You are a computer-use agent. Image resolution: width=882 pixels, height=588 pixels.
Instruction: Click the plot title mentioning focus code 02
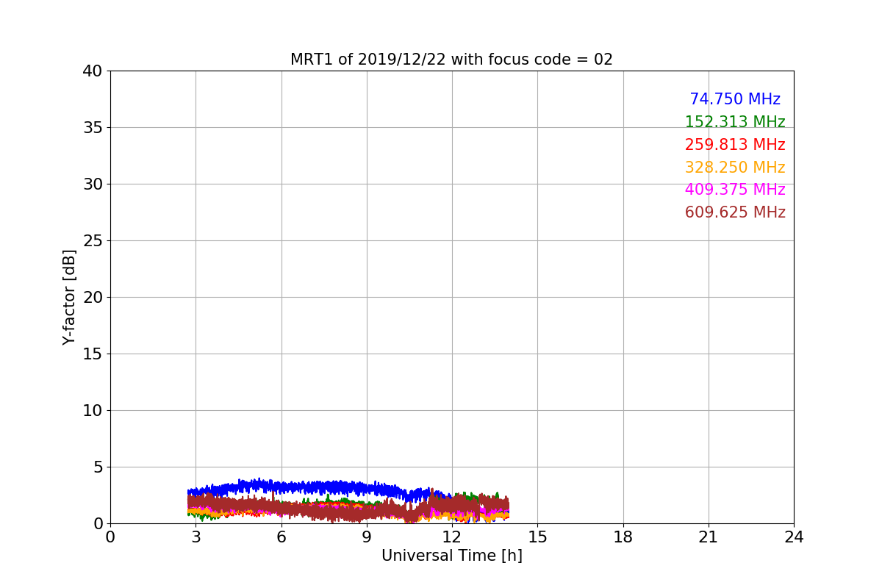tap(451, 60)
